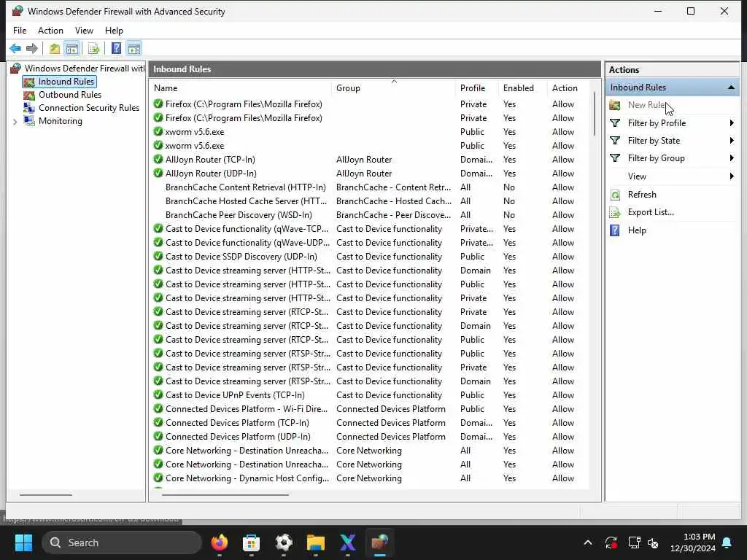Click the tree pane horizontal scrollbar thumb

point(46,495)
